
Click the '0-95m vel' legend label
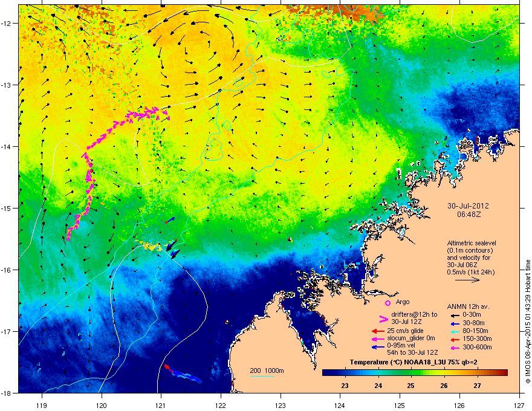click(401, 346)
